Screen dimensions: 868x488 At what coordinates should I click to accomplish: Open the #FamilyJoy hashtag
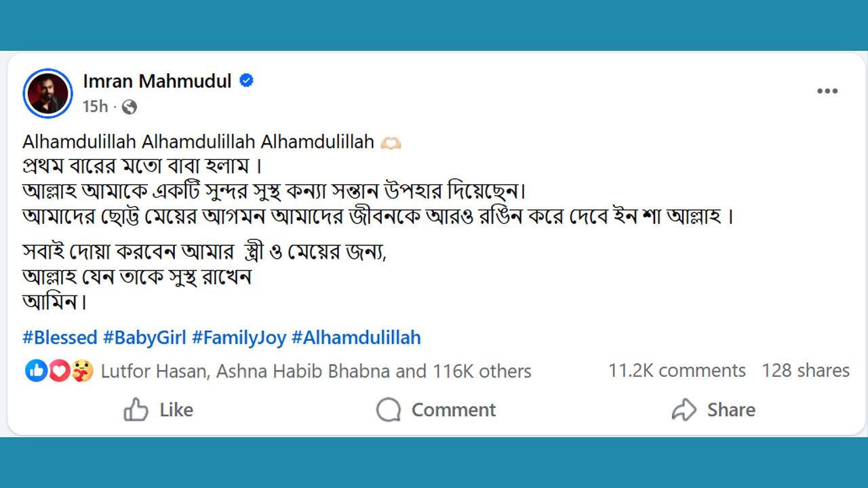point(239,338)
